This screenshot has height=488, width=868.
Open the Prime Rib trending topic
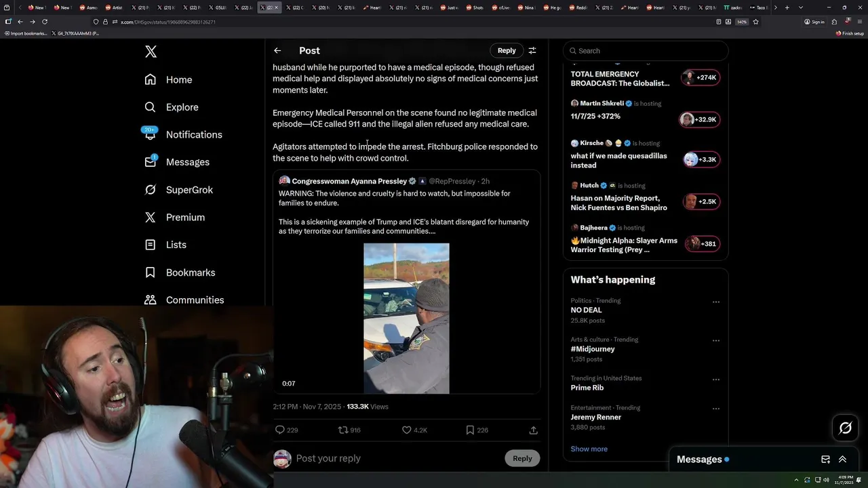(x=587, y=388)
